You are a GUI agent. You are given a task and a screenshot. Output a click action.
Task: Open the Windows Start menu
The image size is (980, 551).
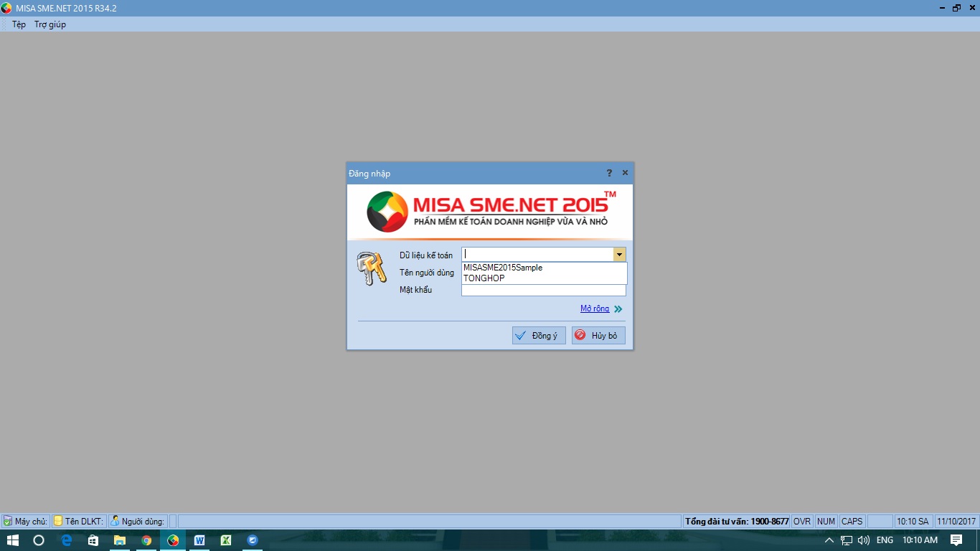(12, 540)
